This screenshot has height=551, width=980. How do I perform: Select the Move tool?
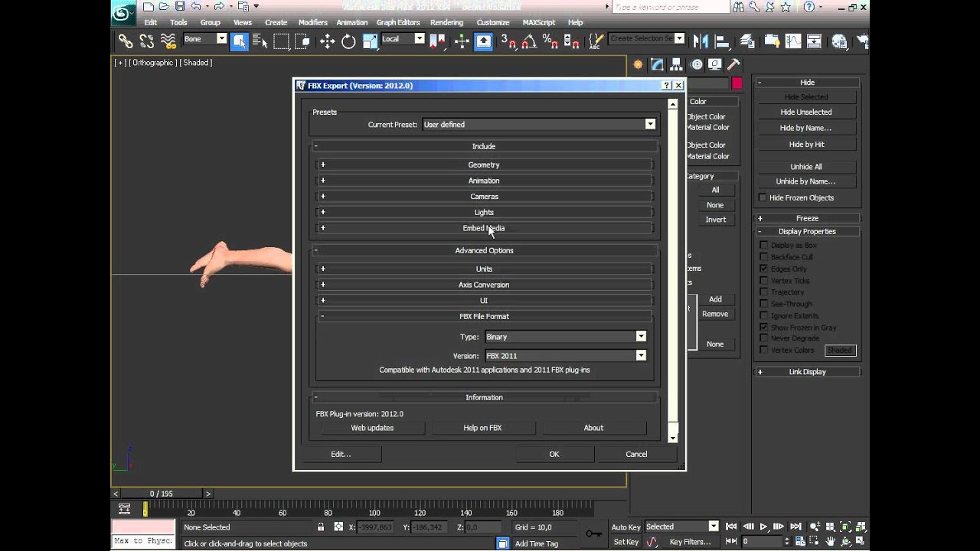pos(327,41)
